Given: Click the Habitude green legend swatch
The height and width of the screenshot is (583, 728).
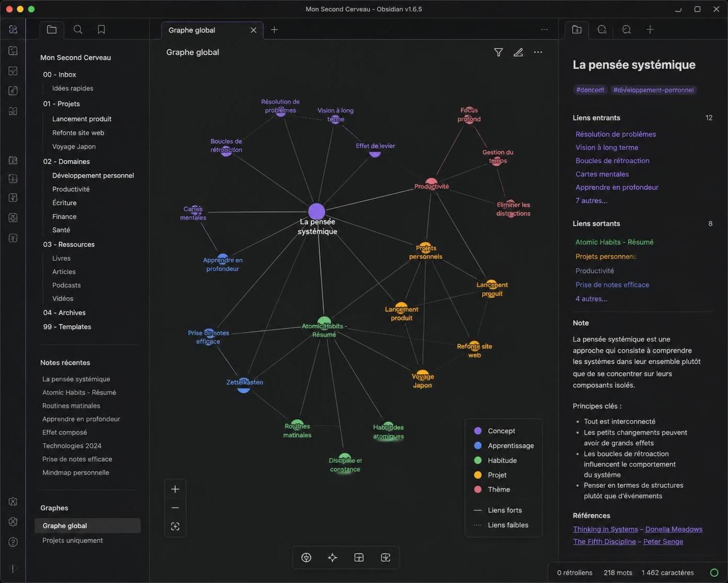Looking at the screenshot, I should (478, 460).
